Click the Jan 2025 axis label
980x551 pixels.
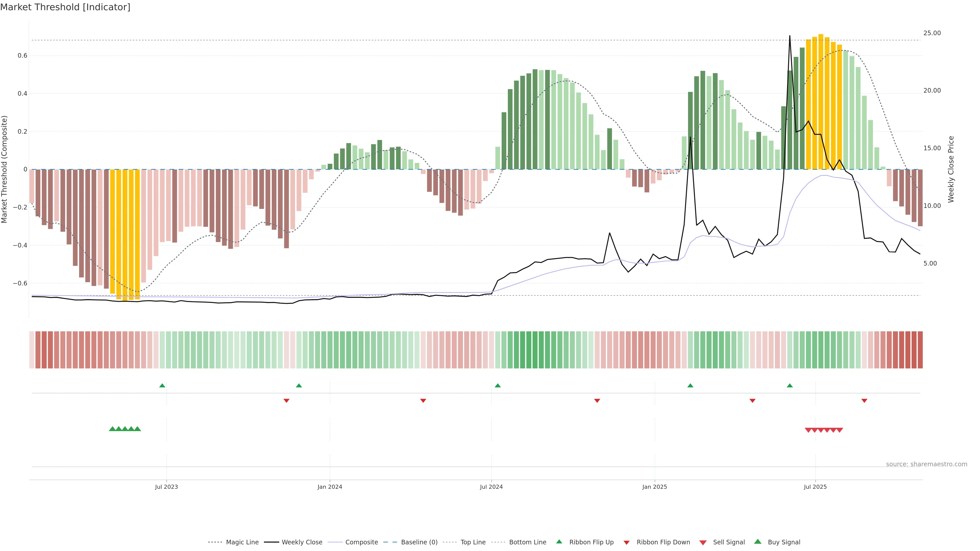(x=654, y=487)
